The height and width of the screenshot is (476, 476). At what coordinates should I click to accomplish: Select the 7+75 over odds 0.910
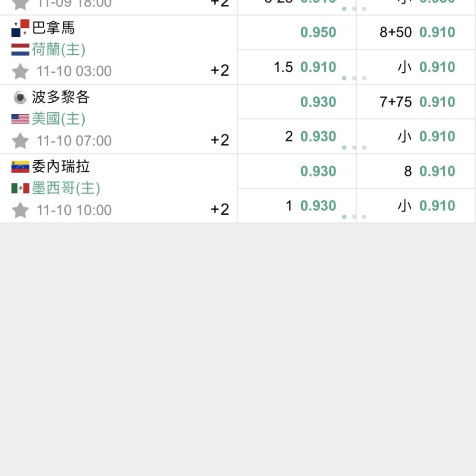coord(416,102)
